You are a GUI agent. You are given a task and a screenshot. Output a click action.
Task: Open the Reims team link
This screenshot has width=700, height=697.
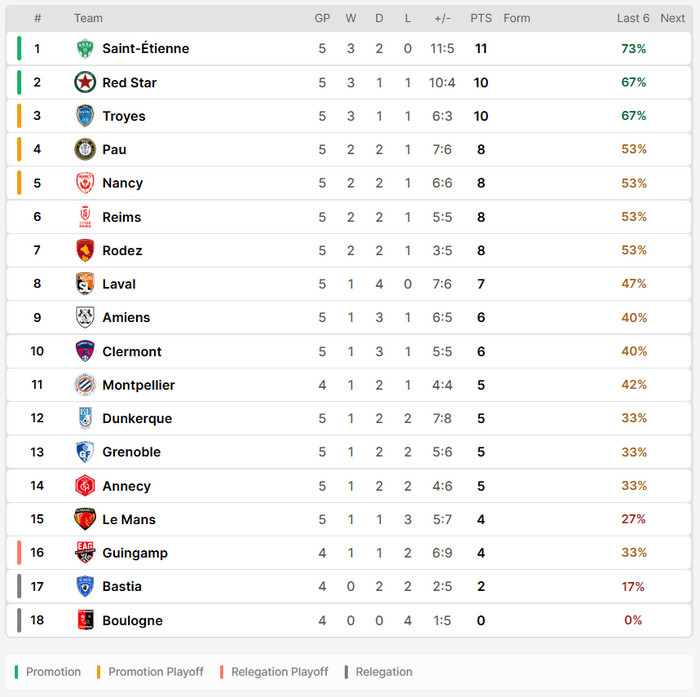(121, 217)
